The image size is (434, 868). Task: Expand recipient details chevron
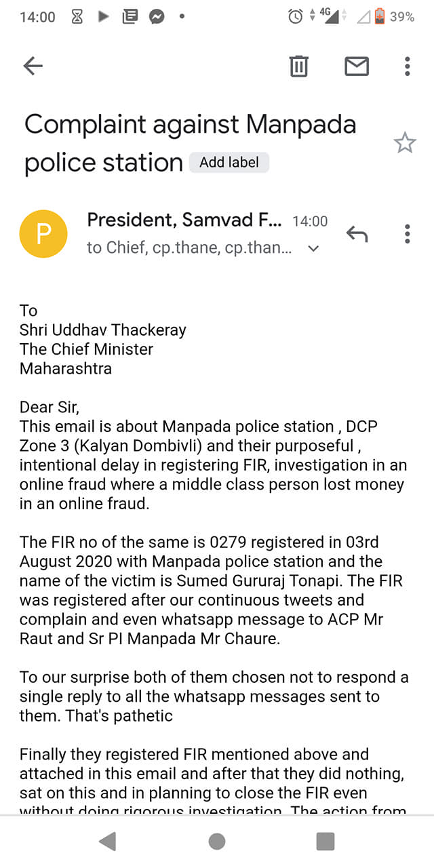(x=313, y=249)
